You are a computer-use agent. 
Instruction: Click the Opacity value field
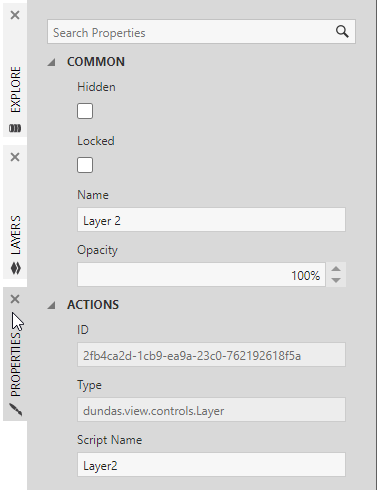[x=201, y=275]
